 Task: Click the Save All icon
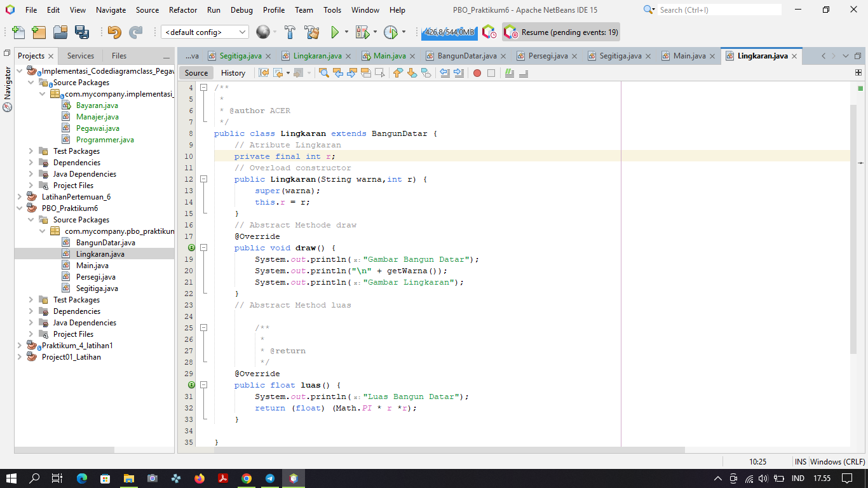coord(82,32)
